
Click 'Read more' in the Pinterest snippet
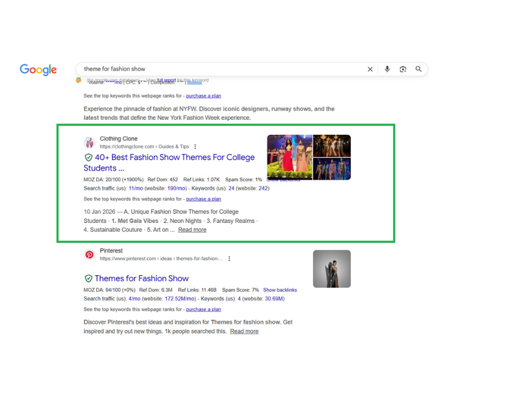pos(244,331)
